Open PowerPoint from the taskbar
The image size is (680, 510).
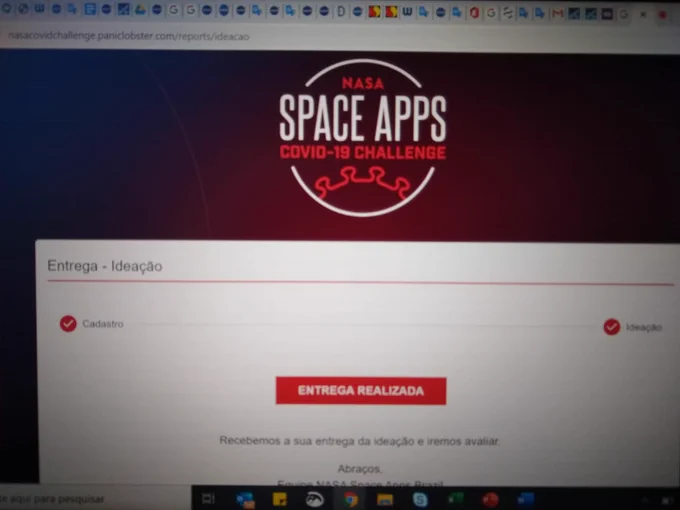pos(490,500)
